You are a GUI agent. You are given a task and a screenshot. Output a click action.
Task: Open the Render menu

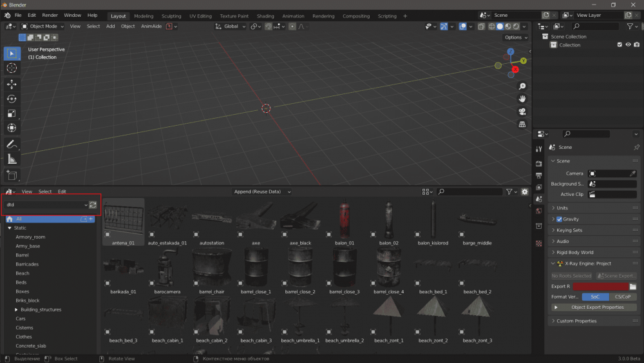[50, 15]
